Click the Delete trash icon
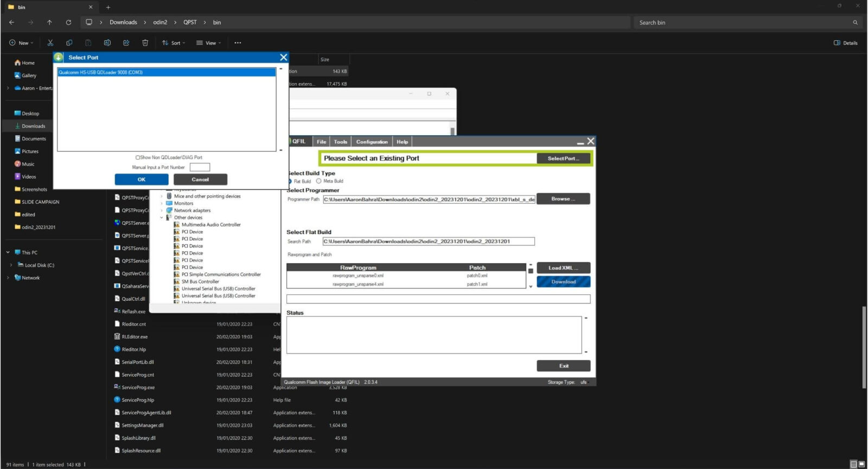This screenshot has height=469, width=868. 145,43
